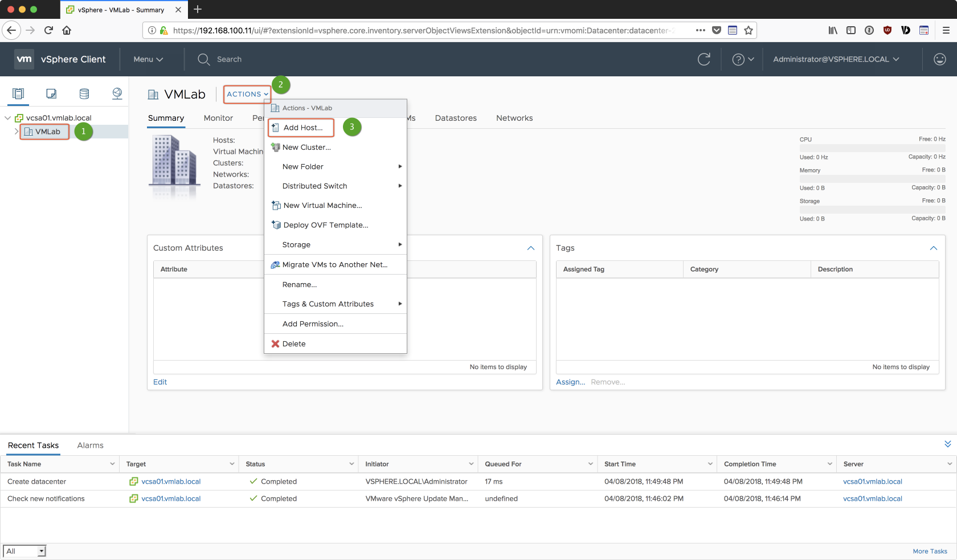Screen dimensions: 957x560
Task: Open the Networking inventory view icon
Action: [x=117, y=93]
